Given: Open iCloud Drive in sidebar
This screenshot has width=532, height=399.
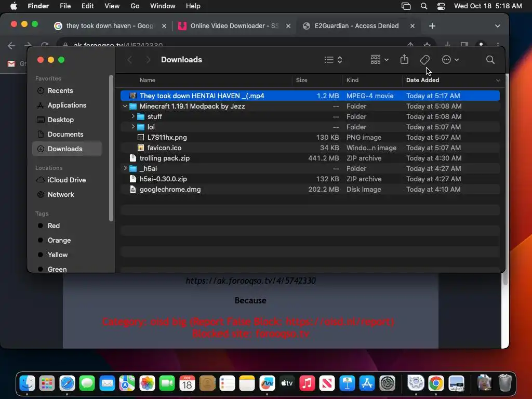Looking at the screenshot, I should click(x=67, y=180).
